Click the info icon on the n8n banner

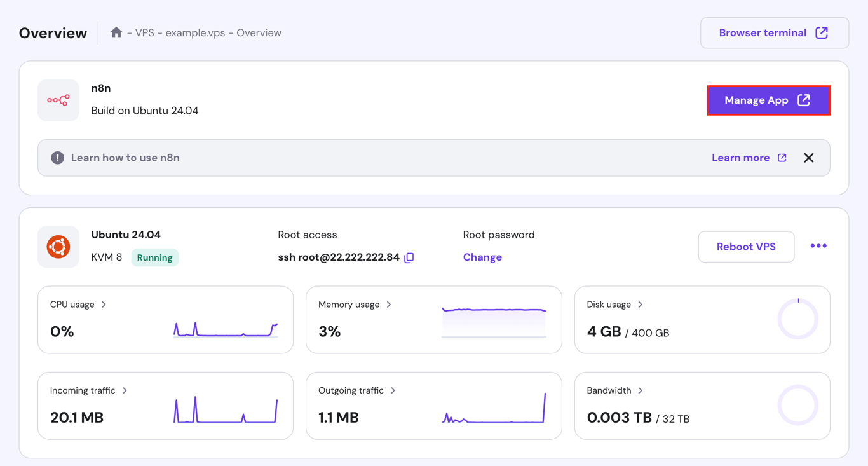click(57, 157)
